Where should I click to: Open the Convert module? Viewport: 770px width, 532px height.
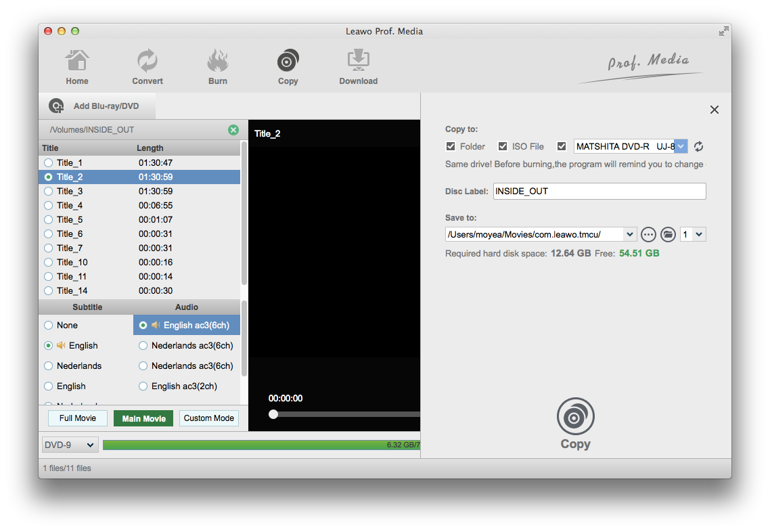[148, 67]
